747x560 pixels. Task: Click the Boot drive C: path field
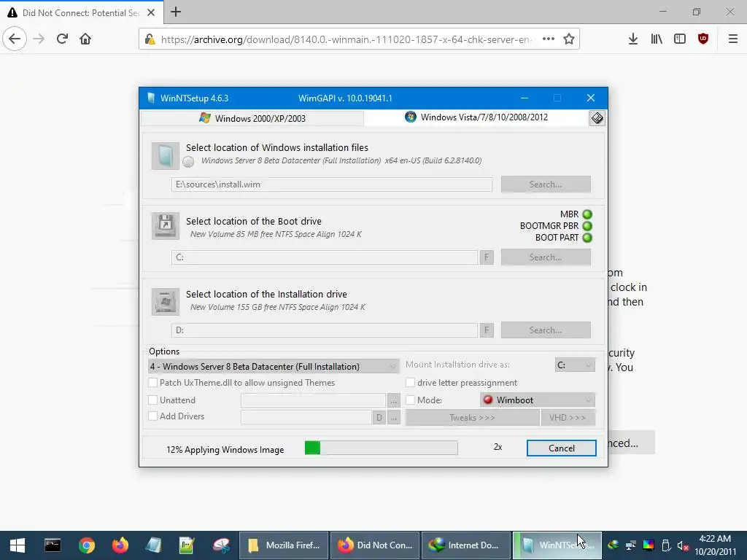tap(325, 257)
